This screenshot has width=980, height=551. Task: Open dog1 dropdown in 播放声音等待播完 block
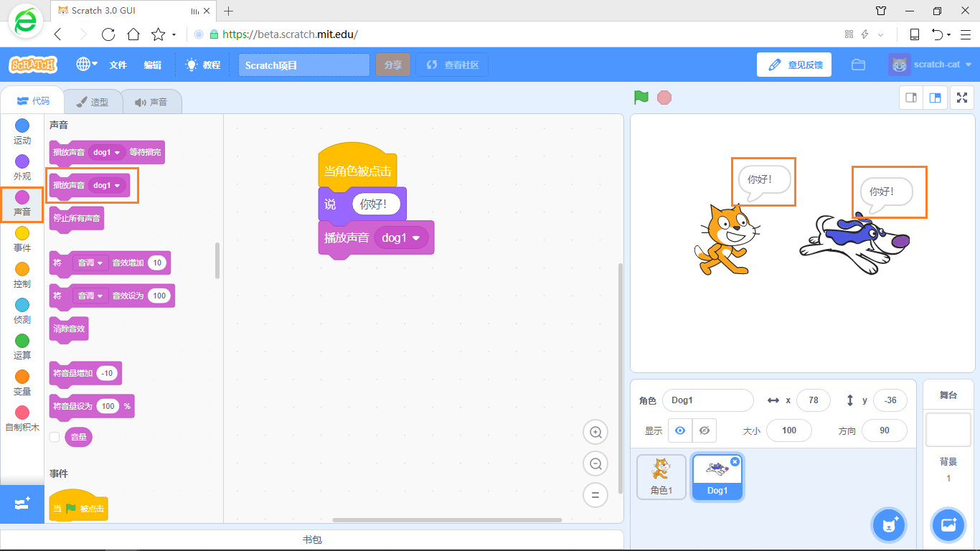(x=107, y=152)
